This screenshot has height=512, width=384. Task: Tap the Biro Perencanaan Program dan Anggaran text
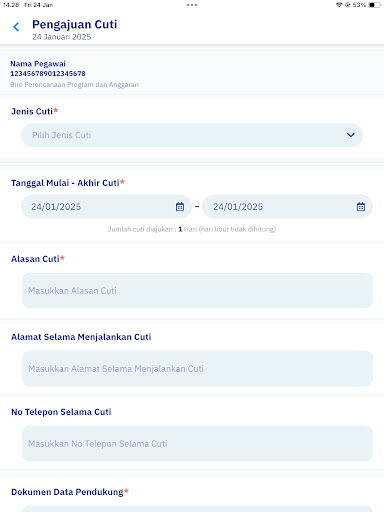pos(74,85)
